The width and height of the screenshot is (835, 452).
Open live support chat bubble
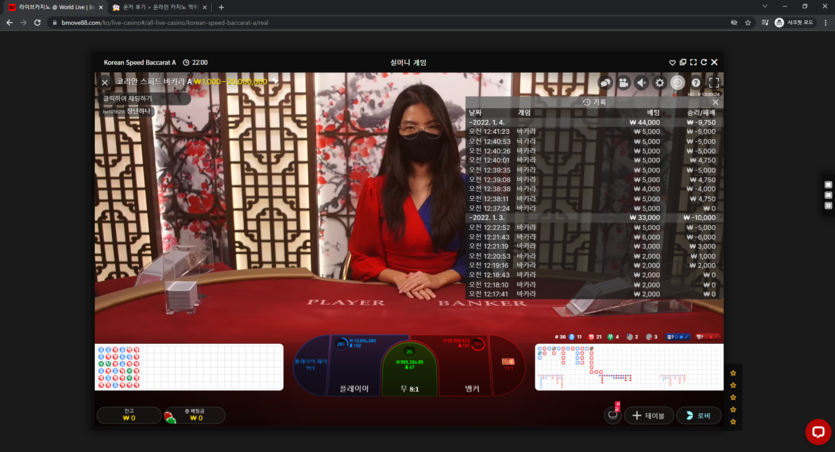pyautogui.click(x=818, y=431)
